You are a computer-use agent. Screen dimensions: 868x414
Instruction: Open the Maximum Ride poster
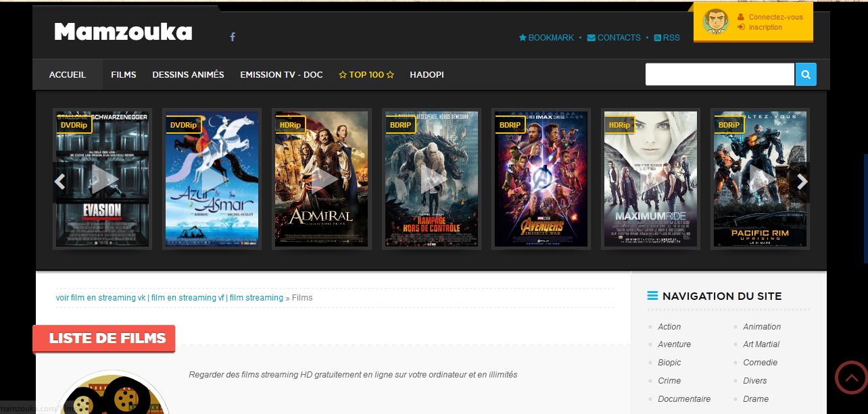(650, 180)
